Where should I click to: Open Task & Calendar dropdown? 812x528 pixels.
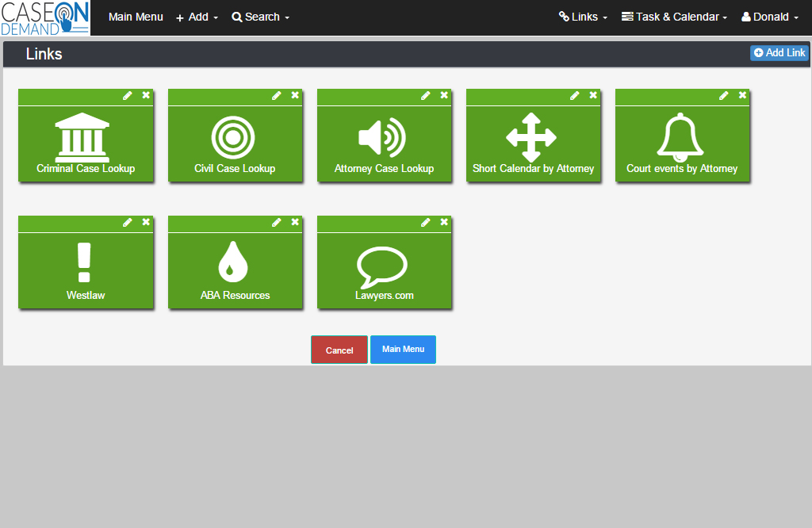tap(674, 17)
